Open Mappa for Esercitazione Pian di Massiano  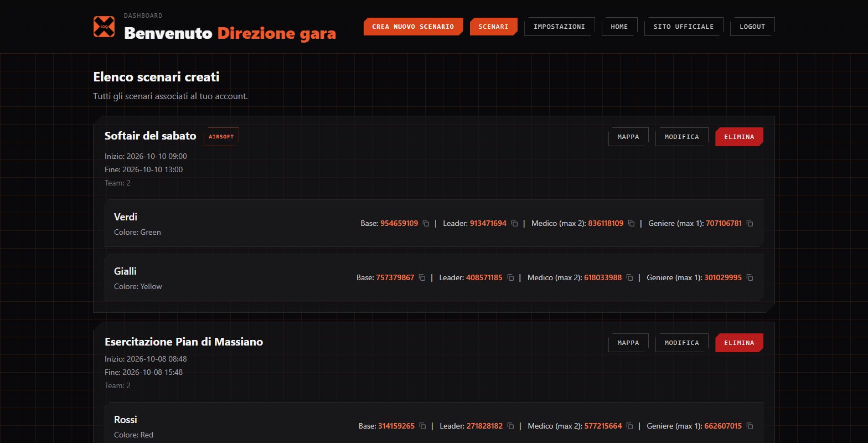[x=628, y=343]
